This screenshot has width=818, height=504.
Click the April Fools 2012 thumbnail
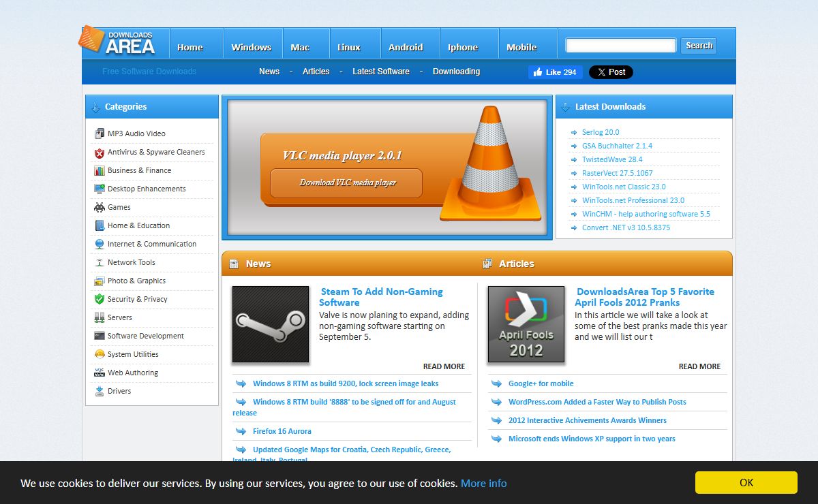[x=526, y=324]
